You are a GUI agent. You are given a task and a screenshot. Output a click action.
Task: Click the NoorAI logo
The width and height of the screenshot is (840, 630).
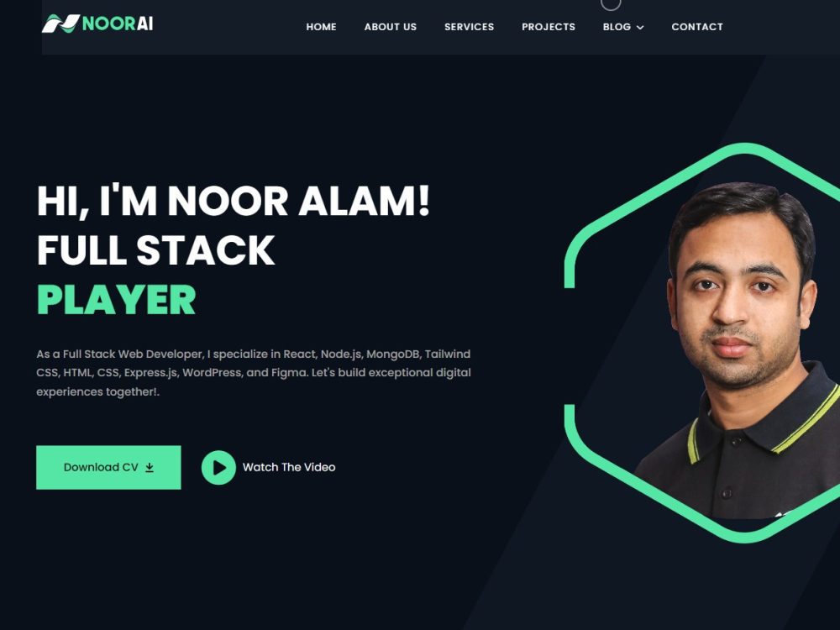point(97,24)
